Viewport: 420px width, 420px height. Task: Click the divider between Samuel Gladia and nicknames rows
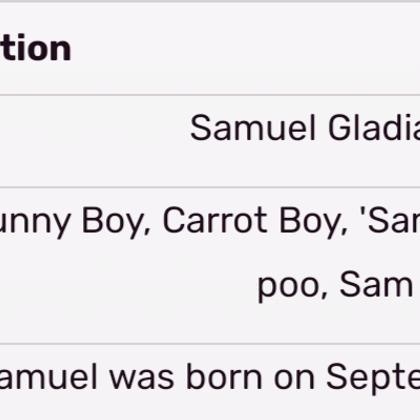pyautogui.click(x=210, y=188)
